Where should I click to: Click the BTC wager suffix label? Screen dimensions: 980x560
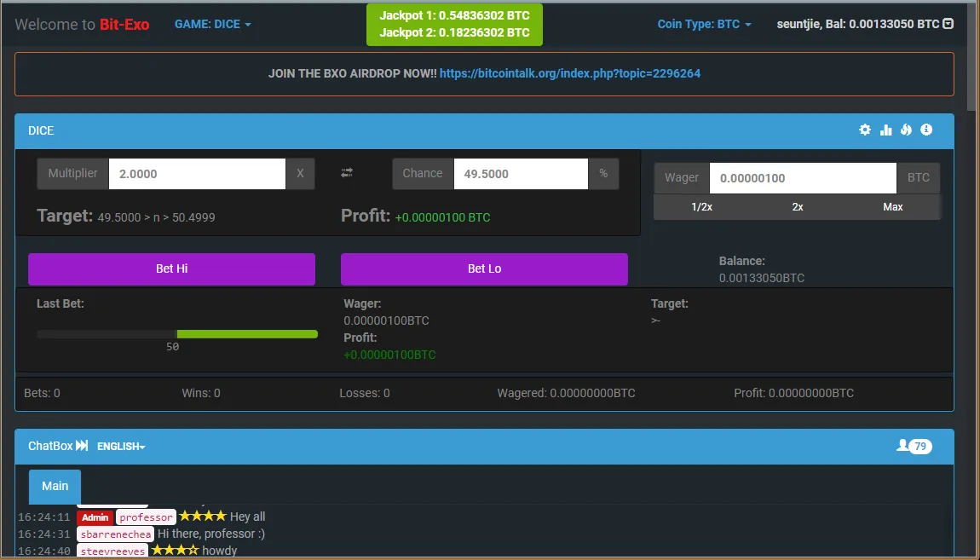(918, 178)
